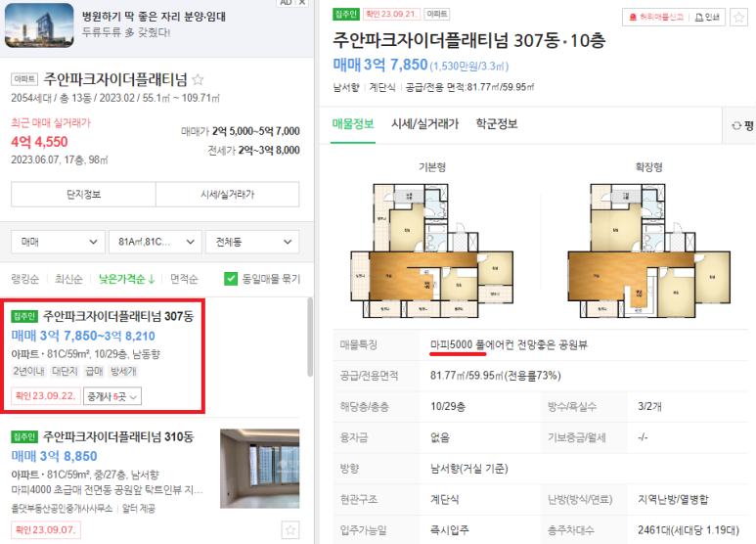Image resolution: width=756 pixels, height=544 pixels.
Task: Close the top advertisement banner
Action: click(x=302, y=2)
